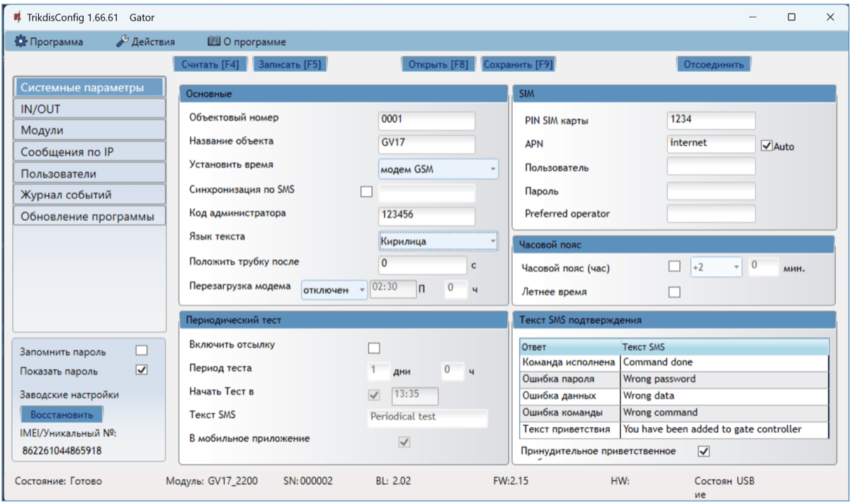Untick the Показать пароль checkbox
This screenshot has height=504, width=850.
[142, 370]
